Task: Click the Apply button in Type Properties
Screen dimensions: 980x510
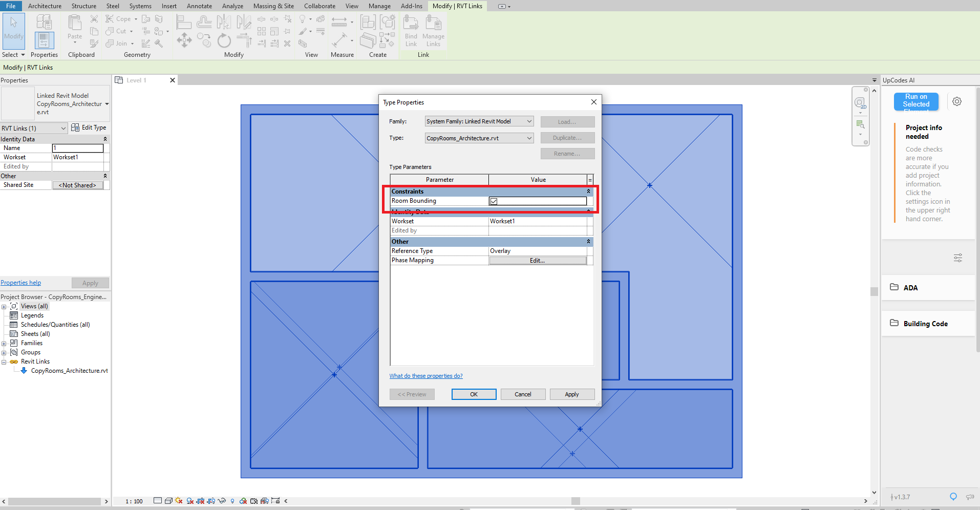Action: pyautogui.click(x=572, y=394)
